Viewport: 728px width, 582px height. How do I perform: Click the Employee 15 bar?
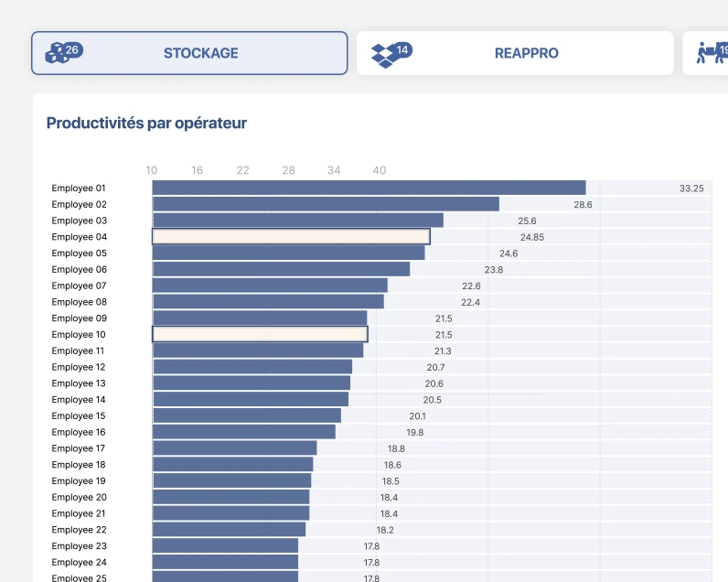click(x=247, y=415)
